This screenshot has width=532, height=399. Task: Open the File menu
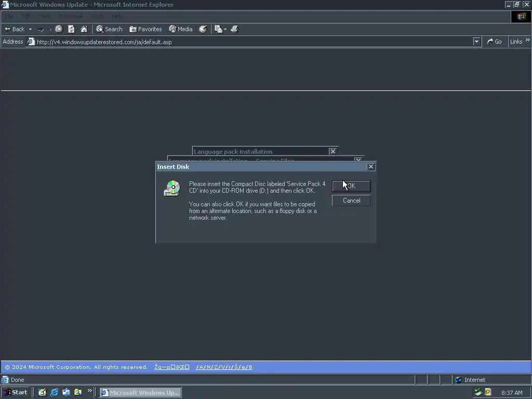(x=9, y=16)
